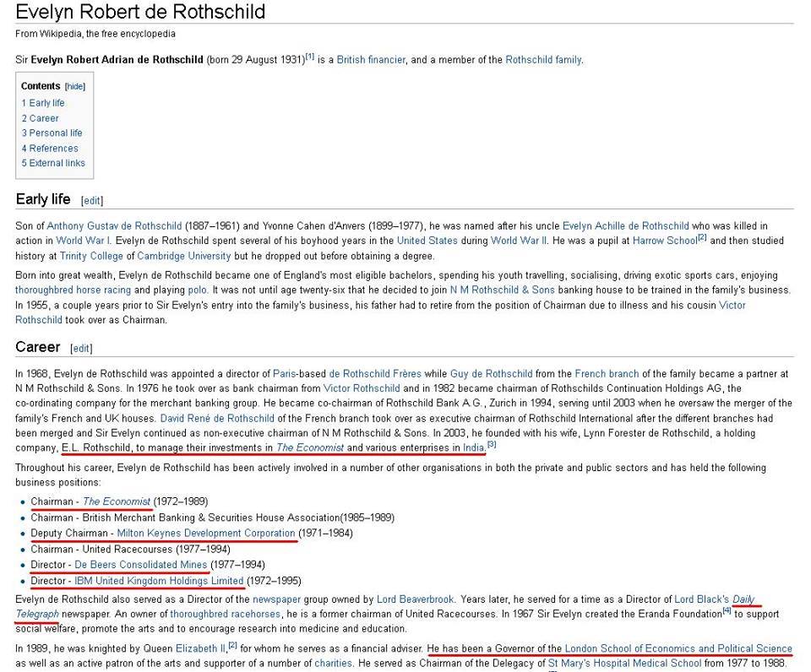This screenshot has width=811, height=672.
Task: Follow thoroughbred horse racing link
Action: (x=73, y=290)
